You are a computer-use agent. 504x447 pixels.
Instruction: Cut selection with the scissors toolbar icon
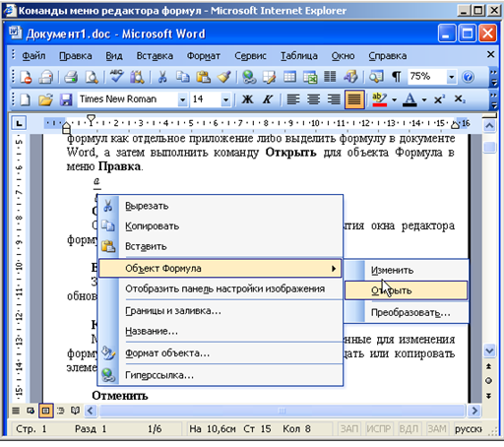(x=162, y=77)
